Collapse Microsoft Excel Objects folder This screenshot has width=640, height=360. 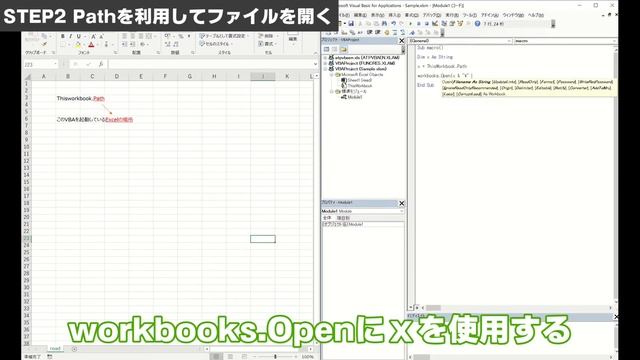tap(331, 75)
